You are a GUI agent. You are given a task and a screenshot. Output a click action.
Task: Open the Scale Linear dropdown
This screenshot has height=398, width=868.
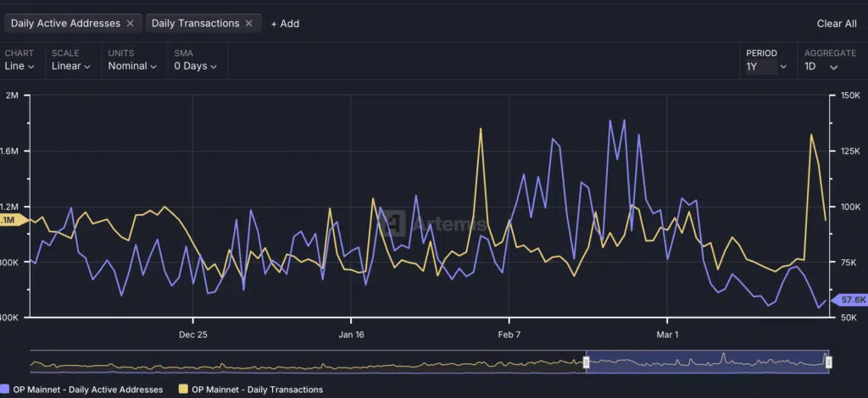coord(71,66)
